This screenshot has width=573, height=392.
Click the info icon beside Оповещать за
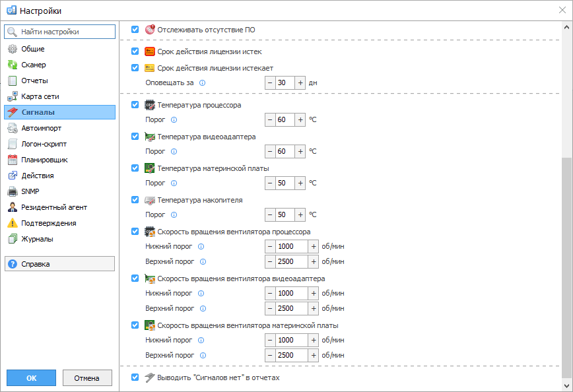pyautogui.click(x=203, y=83)
